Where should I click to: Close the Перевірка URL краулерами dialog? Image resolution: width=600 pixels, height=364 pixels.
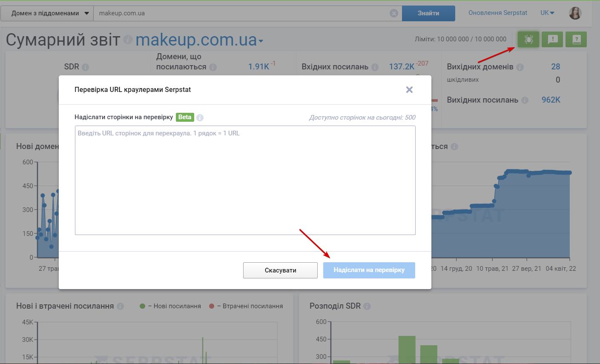409,90
